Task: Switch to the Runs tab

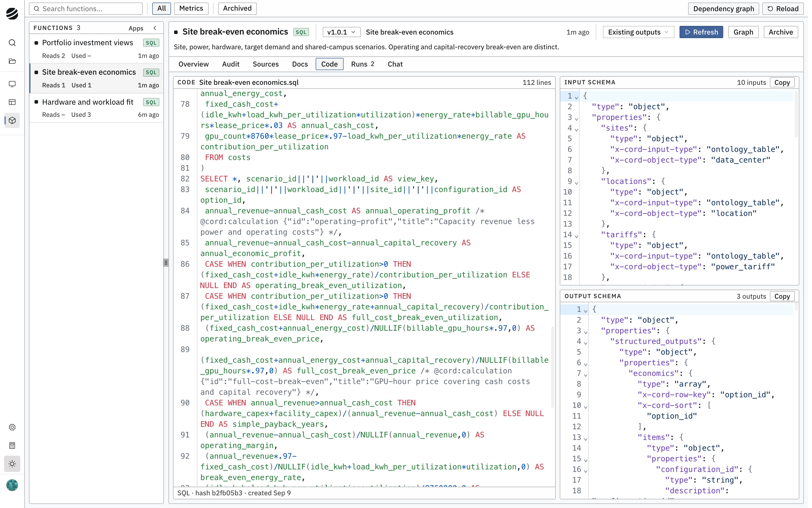Action: click(x=362, y=64)
